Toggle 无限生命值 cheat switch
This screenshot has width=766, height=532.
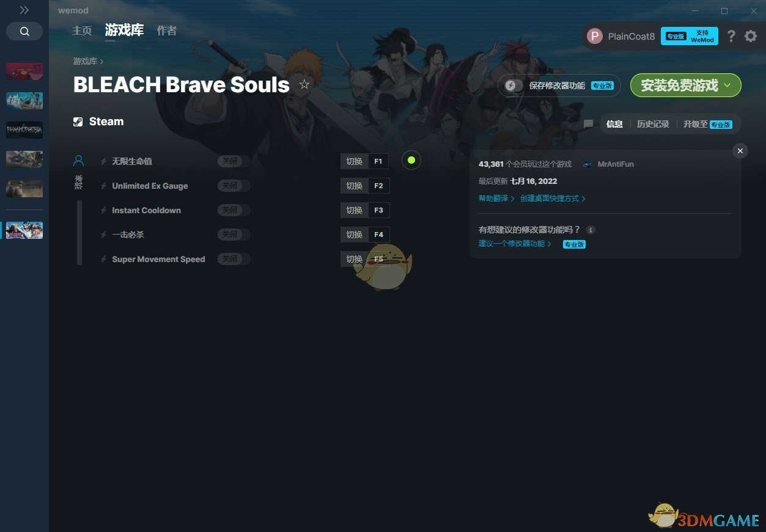click(x=234, y=161)
